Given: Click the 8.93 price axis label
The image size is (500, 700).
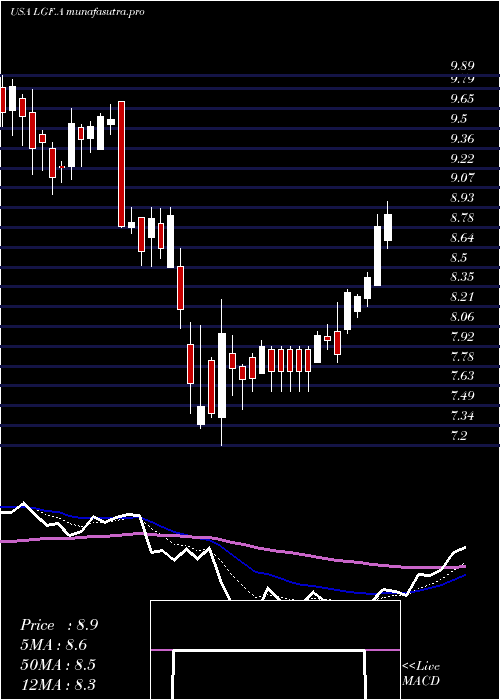Looking at the screenshot, I should (x=462, y=198).
